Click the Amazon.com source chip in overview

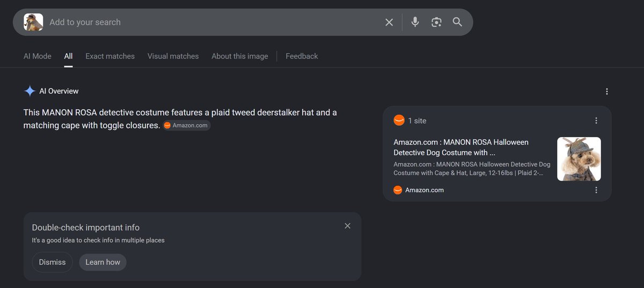point(187,125)
